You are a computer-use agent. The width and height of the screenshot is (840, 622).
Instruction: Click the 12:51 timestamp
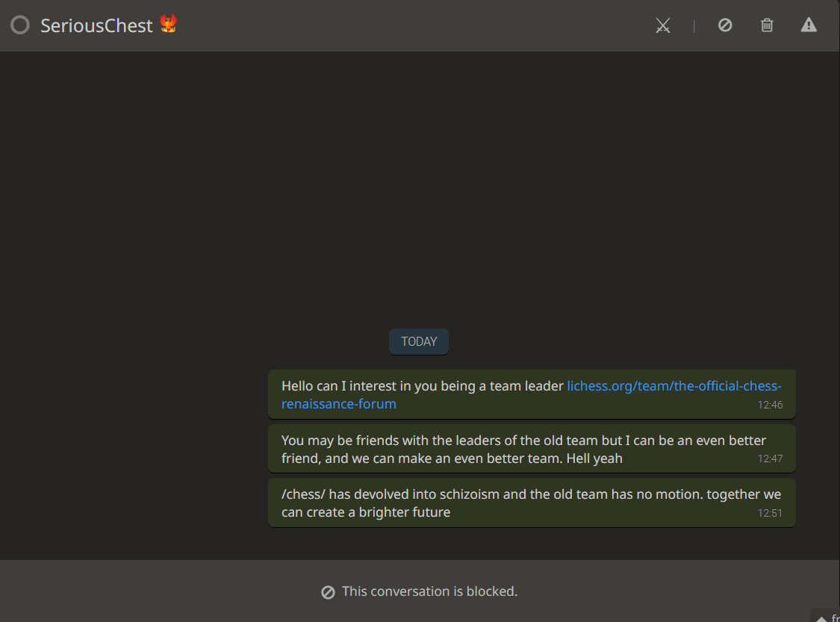[770, 513]
